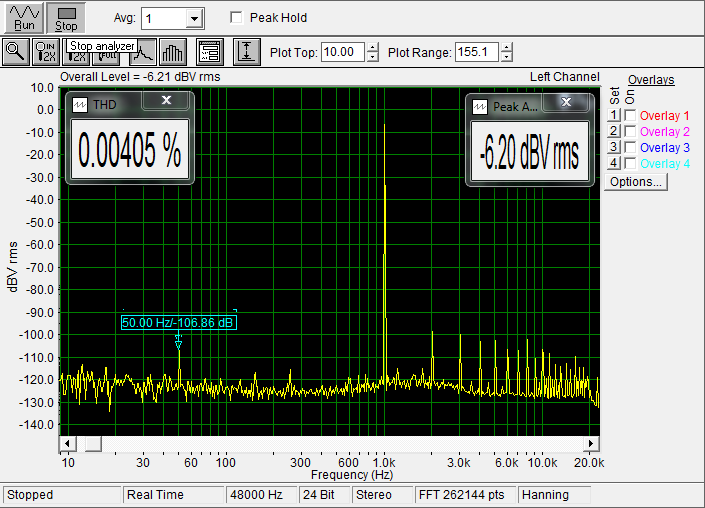Click the Frequency (Hz) axis label
The image size is (705, 508).
click(352, 475)
